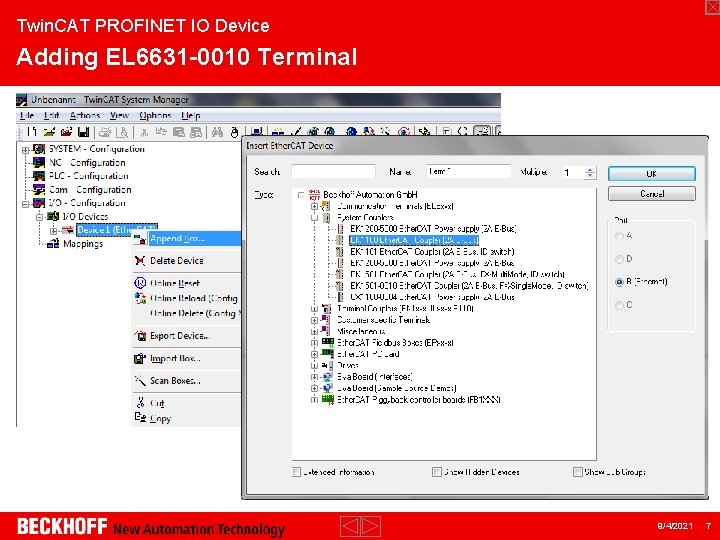Click the Open from target toolbar icon
720x540 pixels.
pos(66,132)
